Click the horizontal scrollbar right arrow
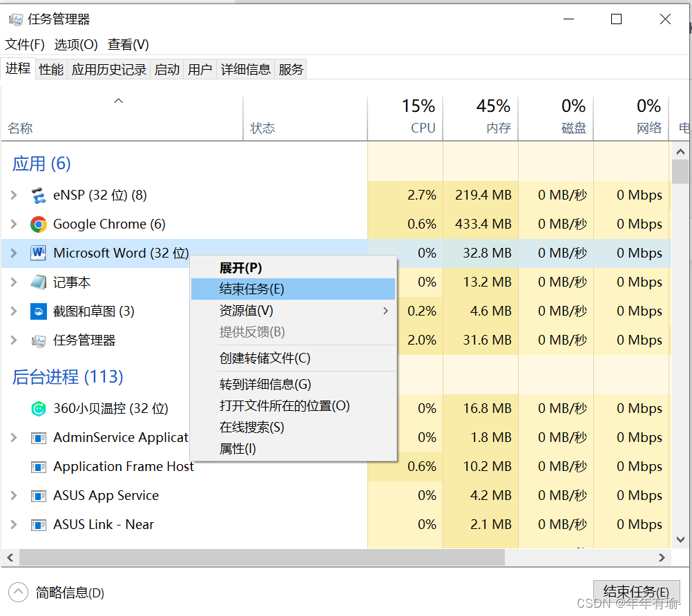The width and height of the screenshot is (692, 616). [x=662, y=558]
